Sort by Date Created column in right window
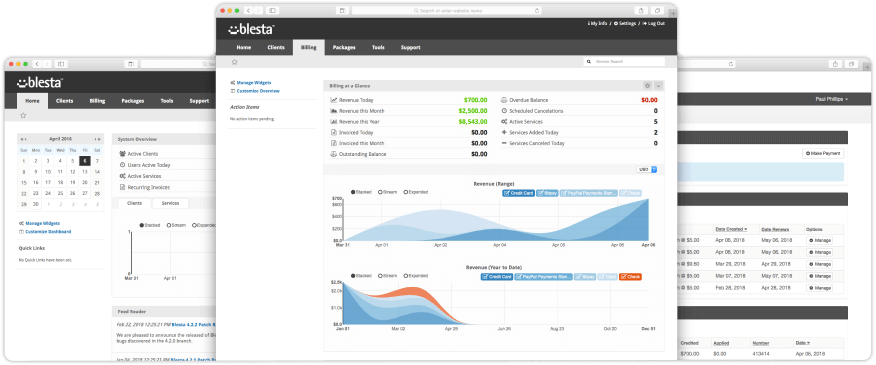The height and width of the screenshot is (365, 876). 731,229
